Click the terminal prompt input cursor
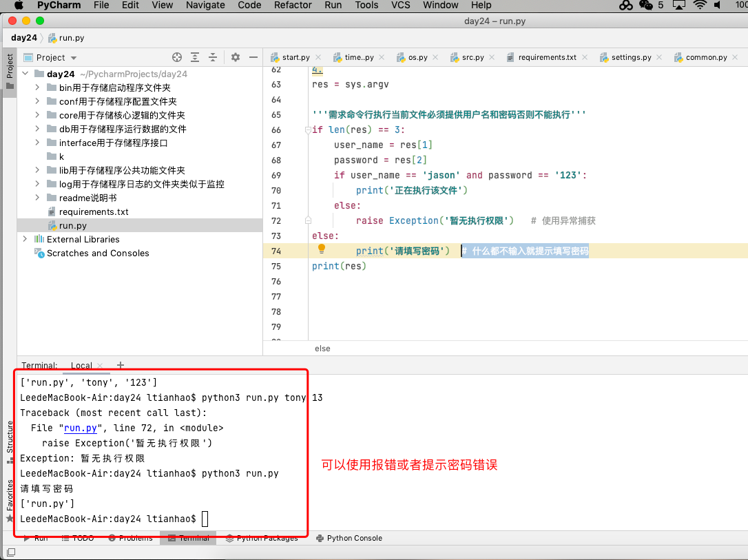 (205, 519)
